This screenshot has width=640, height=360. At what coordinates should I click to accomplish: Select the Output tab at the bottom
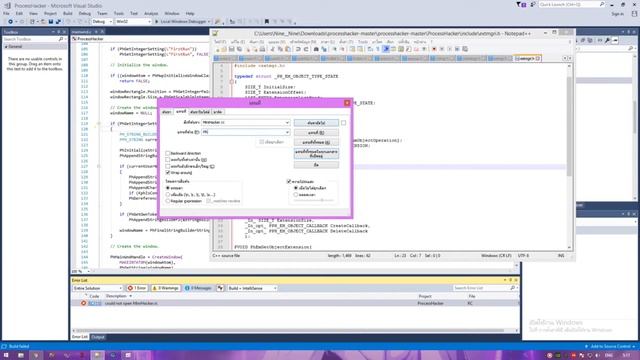[x=98, y=337]
